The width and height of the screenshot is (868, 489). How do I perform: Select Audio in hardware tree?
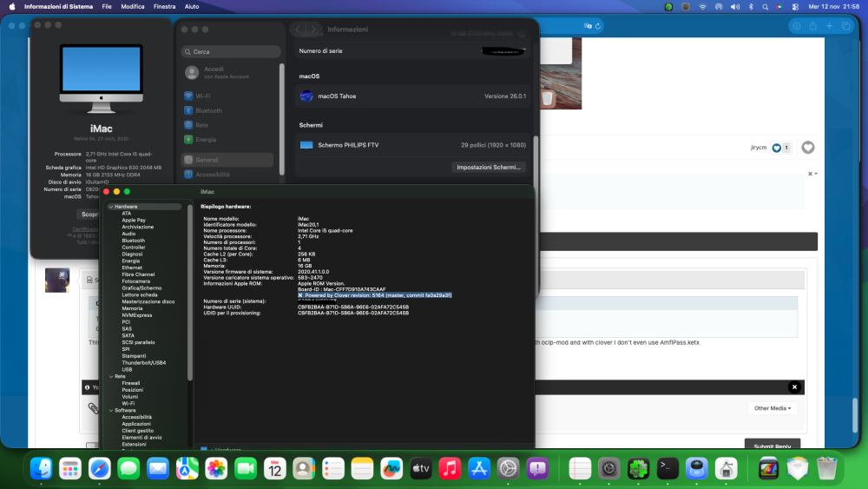point(128,234)
